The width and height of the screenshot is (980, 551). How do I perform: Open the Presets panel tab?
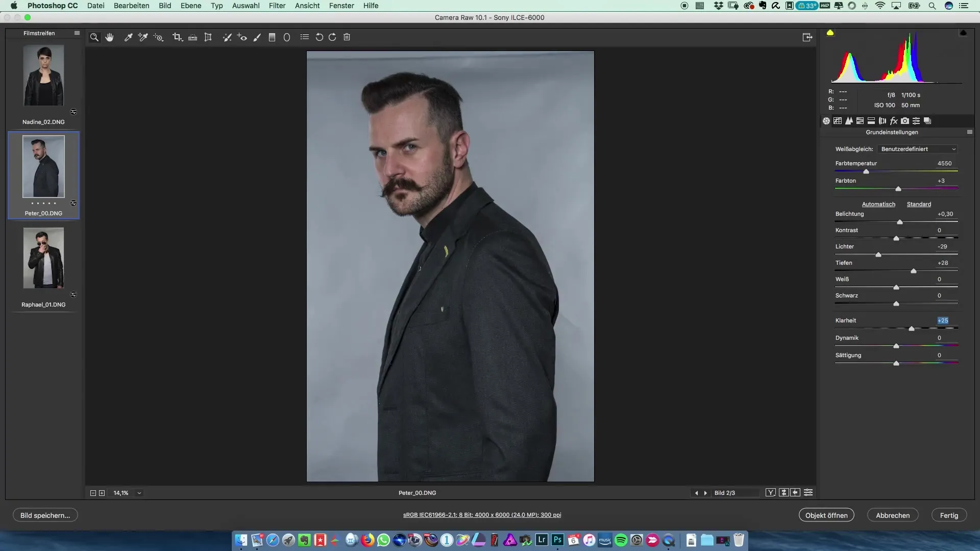pyautogui.click(x=916, y=121)
